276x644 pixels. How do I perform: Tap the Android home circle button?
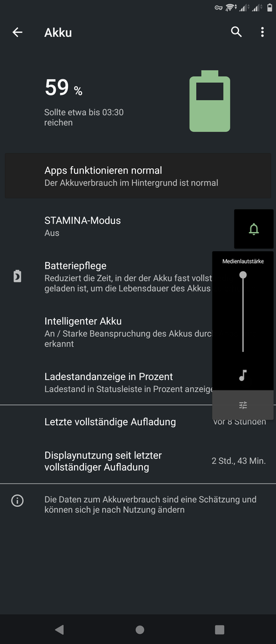pos(139,629)
